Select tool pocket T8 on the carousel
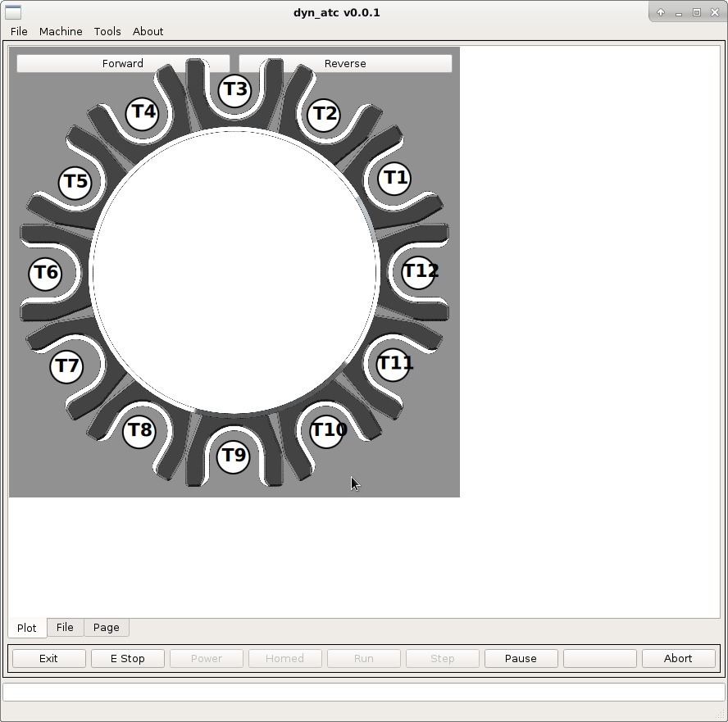The height and width of the screenshot is (722, 728). click(x=139, y=432)
